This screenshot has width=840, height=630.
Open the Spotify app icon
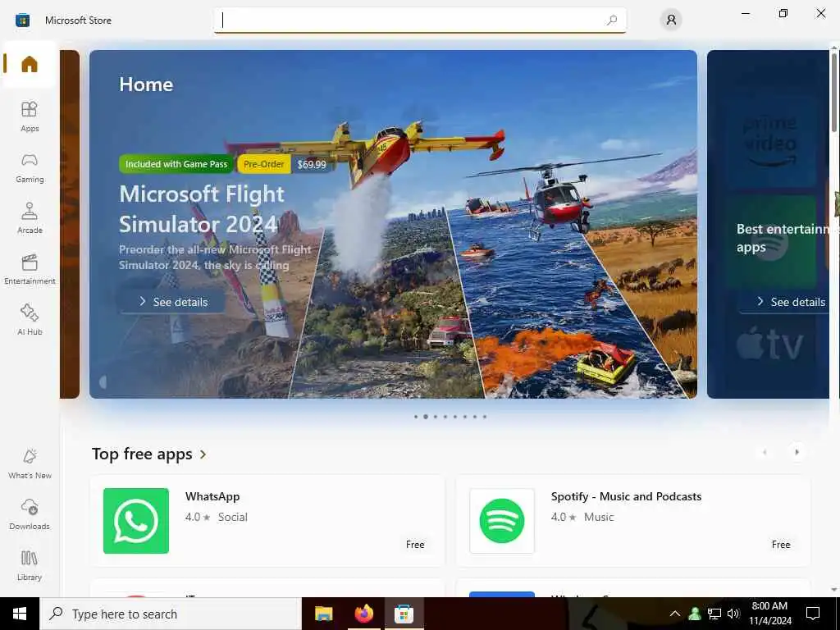502,521
